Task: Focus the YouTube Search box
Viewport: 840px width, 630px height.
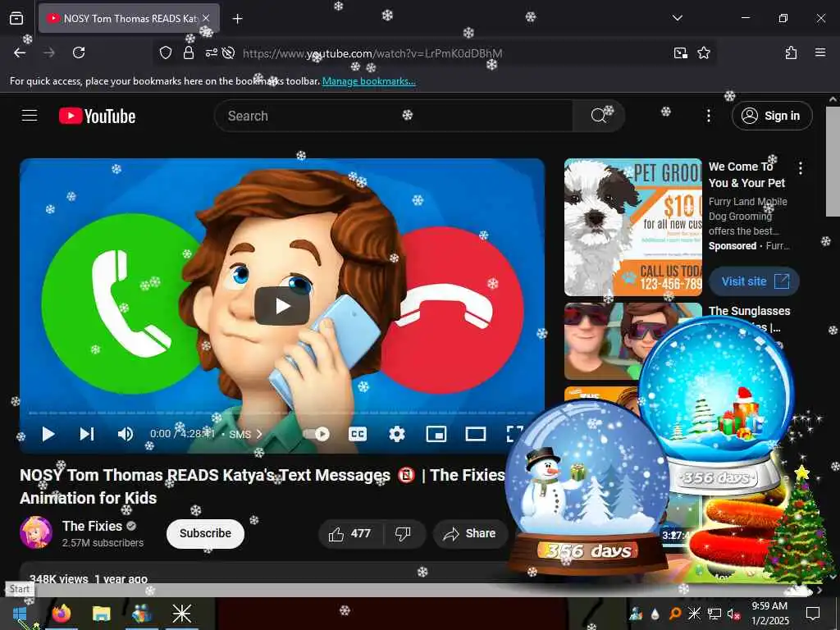Action: tap(394, 116)
